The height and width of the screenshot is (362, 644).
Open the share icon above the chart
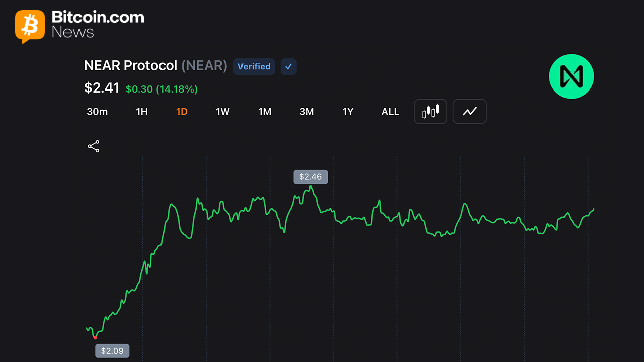click(94, 146)
